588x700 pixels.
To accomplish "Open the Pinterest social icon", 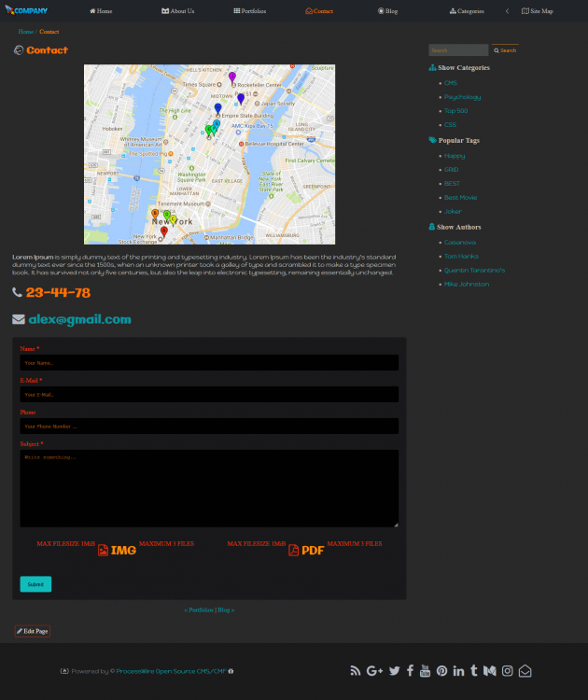I will [441, 670].
